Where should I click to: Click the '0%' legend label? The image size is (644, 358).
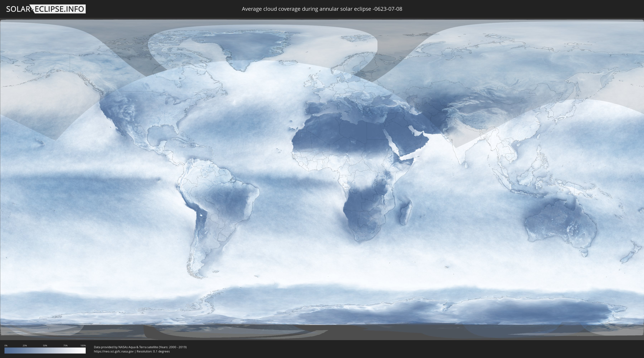[x=6, y=345]
